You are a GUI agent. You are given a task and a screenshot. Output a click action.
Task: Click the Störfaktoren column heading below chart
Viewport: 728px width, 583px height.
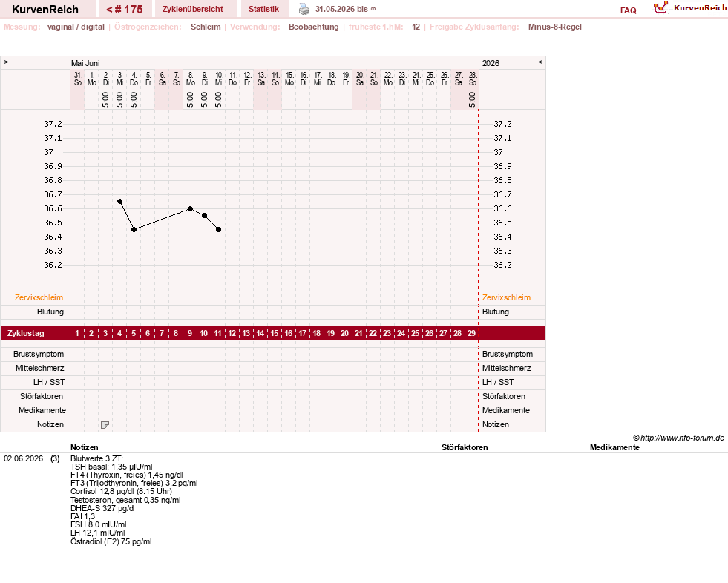465,447
